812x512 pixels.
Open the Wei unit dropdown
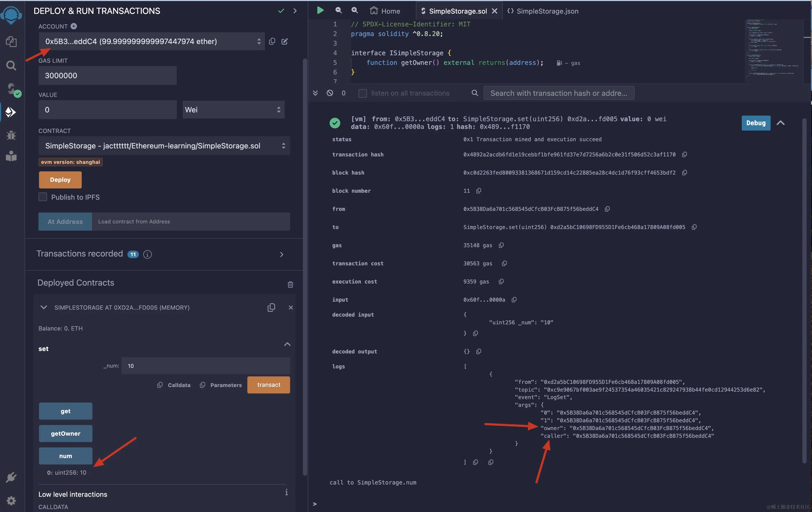coord(233,109)
